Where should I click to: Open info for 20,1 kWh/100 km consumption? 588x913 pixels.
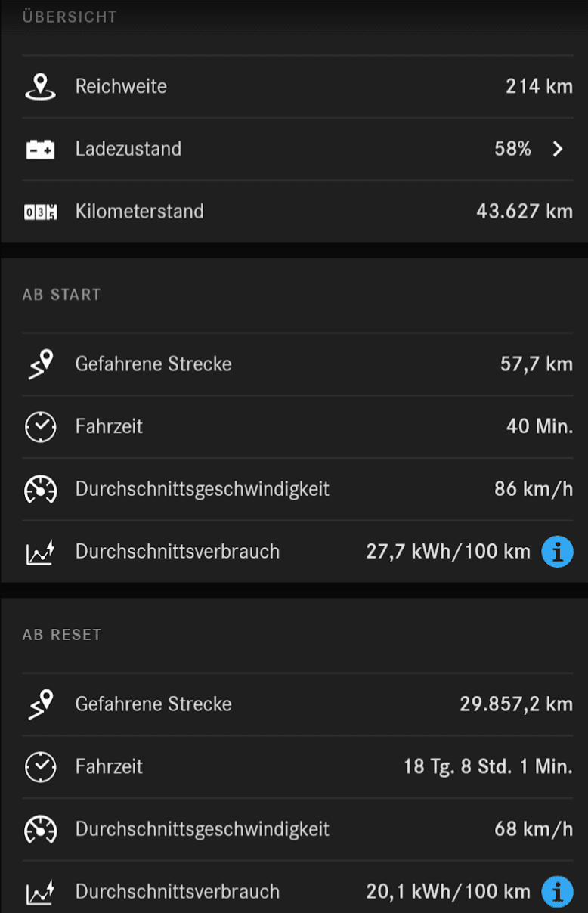click(557, 893)
